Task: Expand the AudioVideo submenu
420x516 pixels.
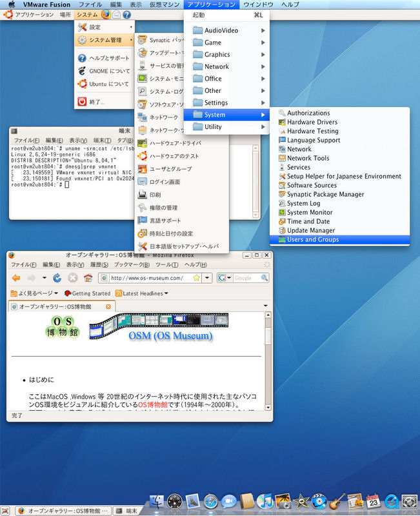Action: tap(226, 30)
